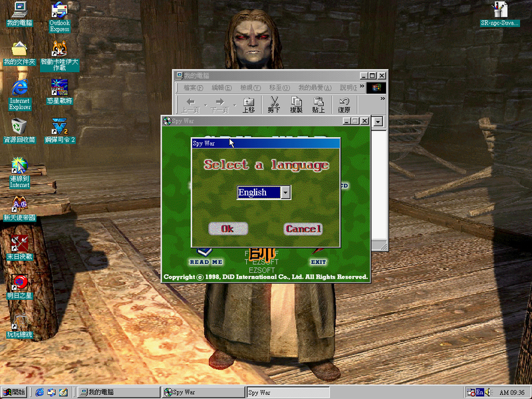Image resolution: width=532 pixels, height=399 pixels.
Task: Copy using the 複製 toolbar icon
Action: point(296,105)
